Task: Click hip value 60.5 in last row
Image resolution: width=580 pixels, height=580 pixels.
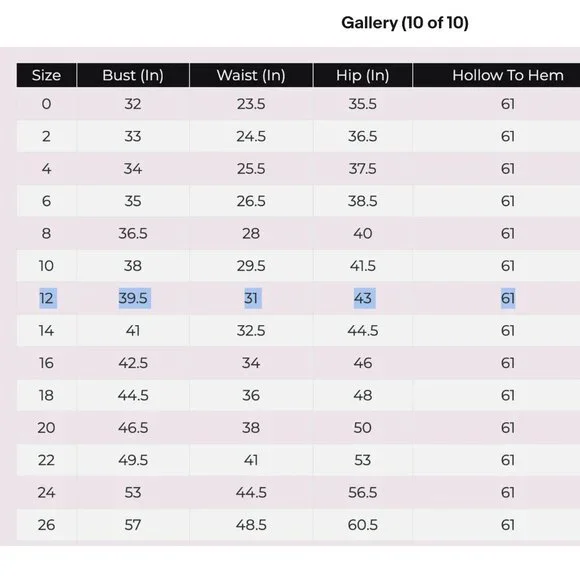Action: [x=362, y=525]
